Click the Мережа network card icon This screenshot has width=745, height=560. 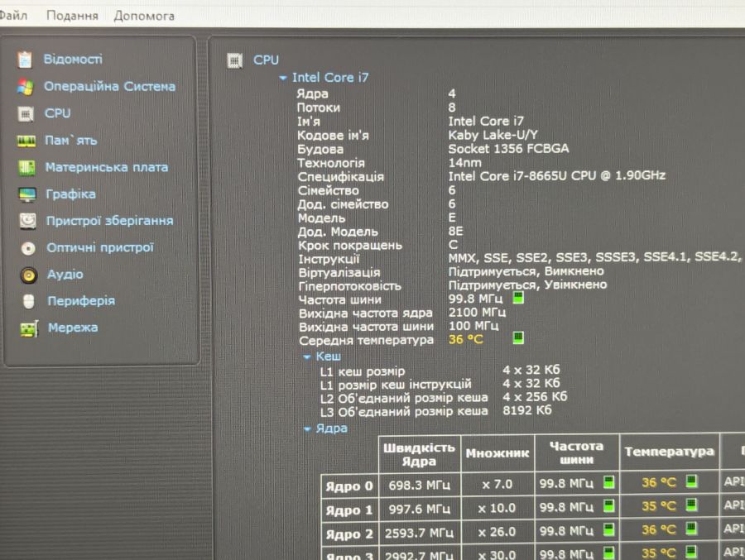[x=29, y=328]
